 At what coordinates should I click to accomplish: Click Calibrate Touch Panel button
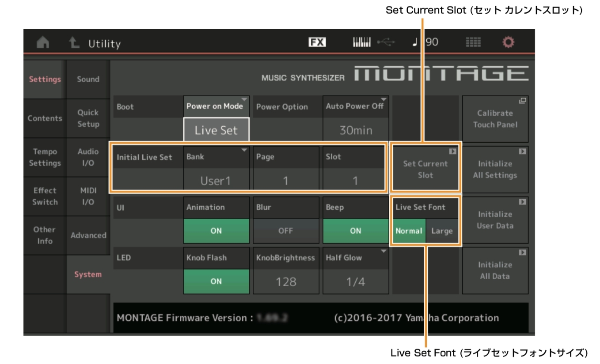[495, 119]
